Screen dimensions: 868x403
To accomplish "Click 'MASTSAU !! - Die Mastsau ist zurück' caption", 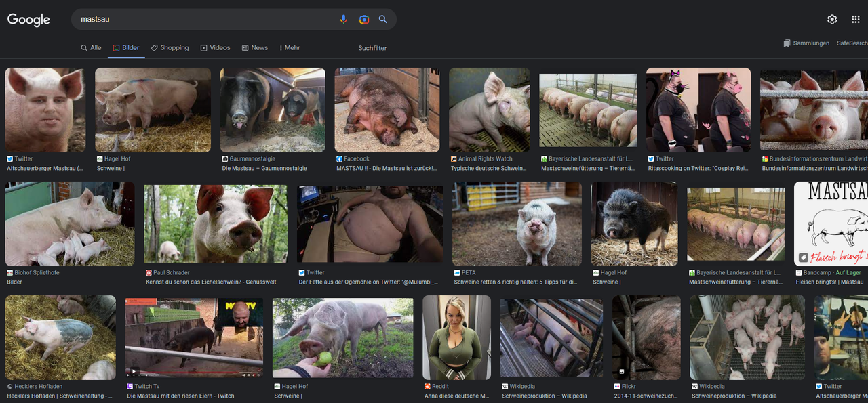I will pos(387,169).
